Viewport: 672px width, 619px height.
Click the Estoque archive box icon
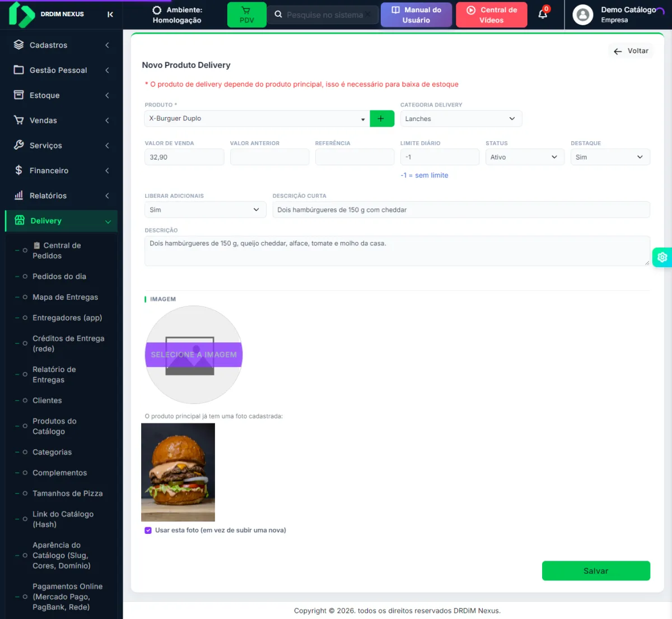[x=19, y=95]
